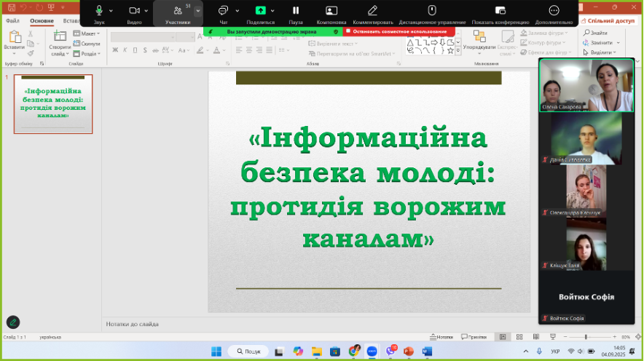The width and height of the screenshot is (644, 361).
Task: Click the Комментировать annotation pencil icon
Action: tap(373, 11)
